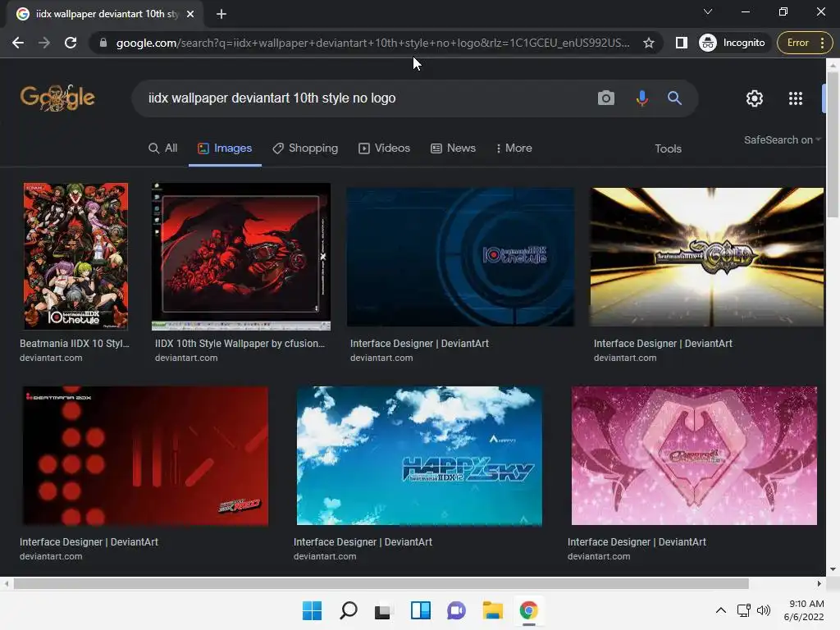The width and height of the screenshot is (840, 630).
Task: View site info via the lock icon
Action: pyautogui.click(x=103, y=43)
